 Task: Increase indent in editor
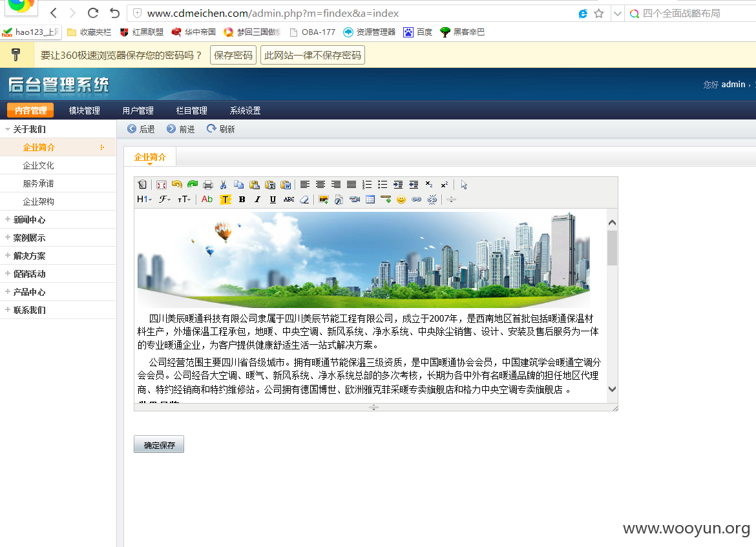[x=398, y=185]
